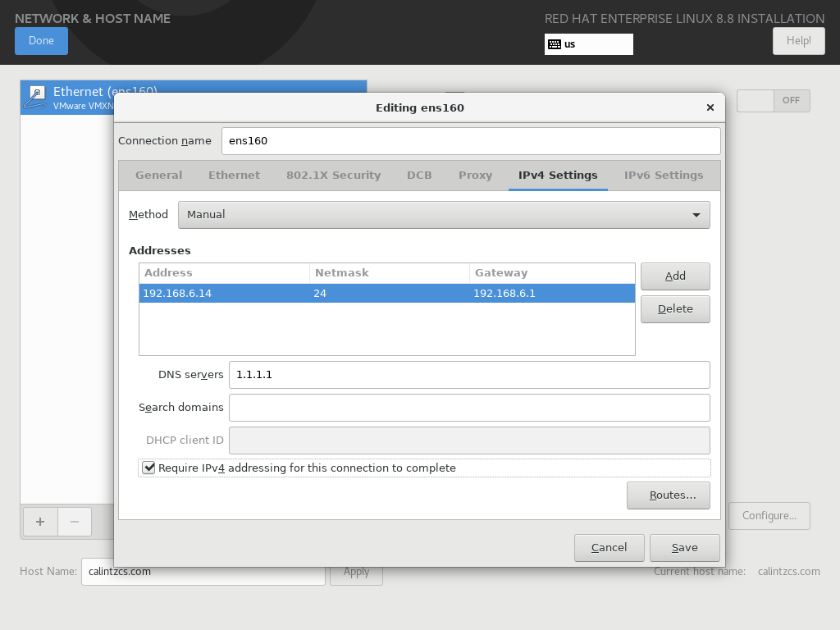
Task: Click the Ethernet adapter icon in device list
Action: [x=37, y=98]
